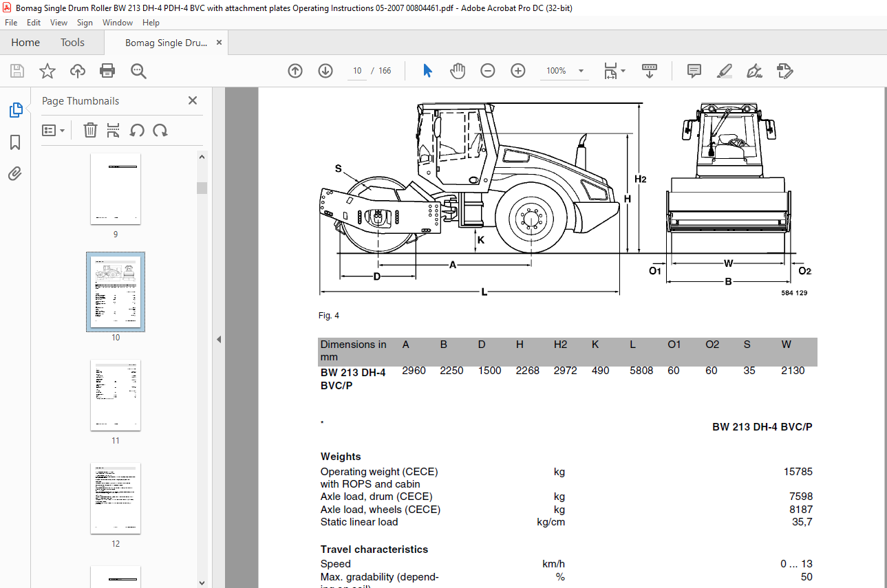Screen dimensions: 887x588
Task: Add a comment with the sticky note icon
Action: pos(694,71)
